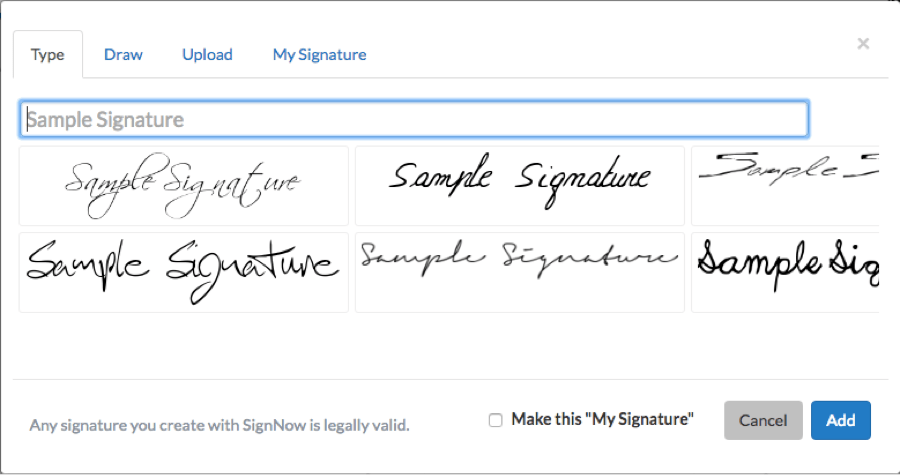Click the blank tab bar space after My Signature
This screenshot has height=475, width=900.
(600, 55)
